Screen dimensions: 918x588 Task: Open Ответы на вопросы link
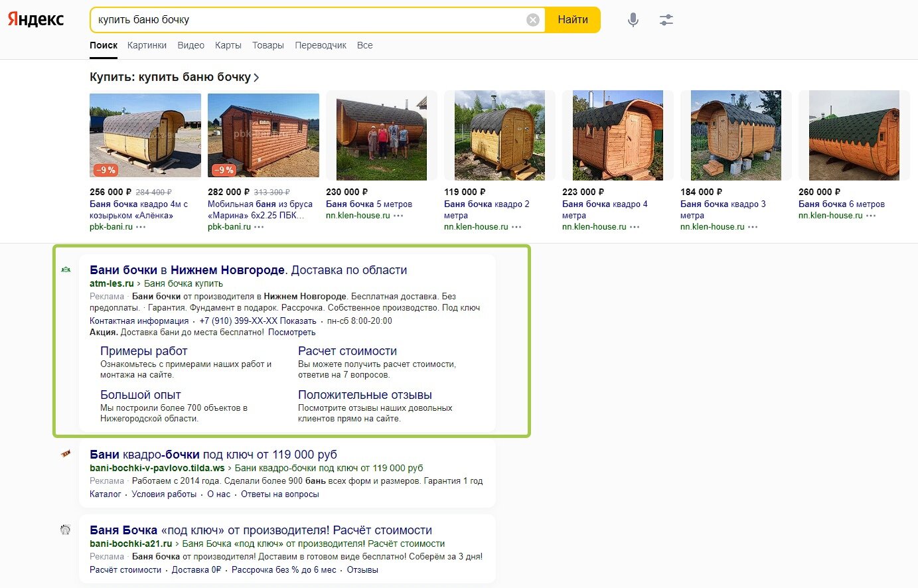[x=280, y=494]
